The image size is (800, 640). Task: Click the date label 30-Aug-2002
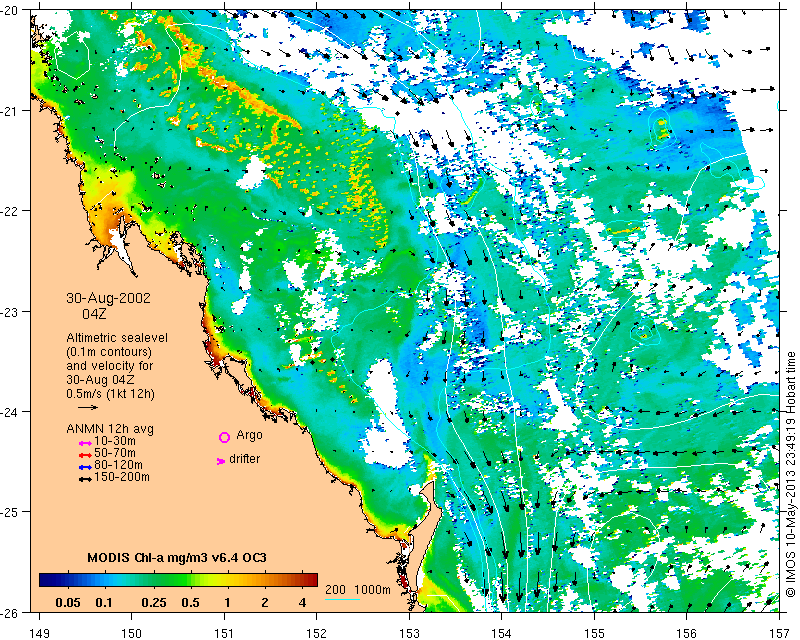(x=108, y=298)
